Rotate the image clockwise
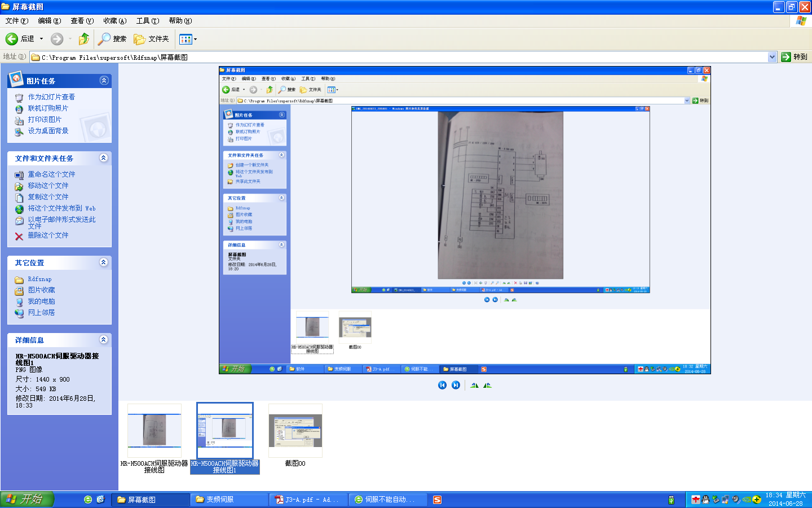The width and height of the screenshot is (812, 508). [474, 385]
